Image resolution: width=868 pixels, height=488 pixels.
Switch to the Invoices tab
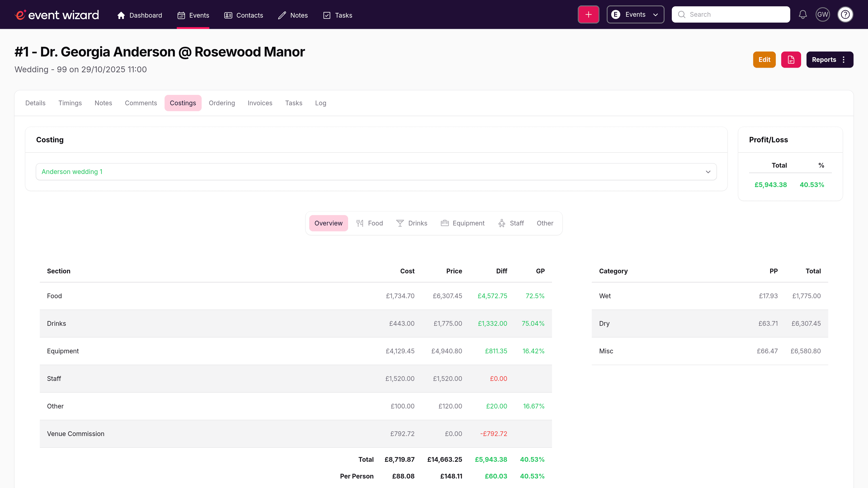click(260, 103)
